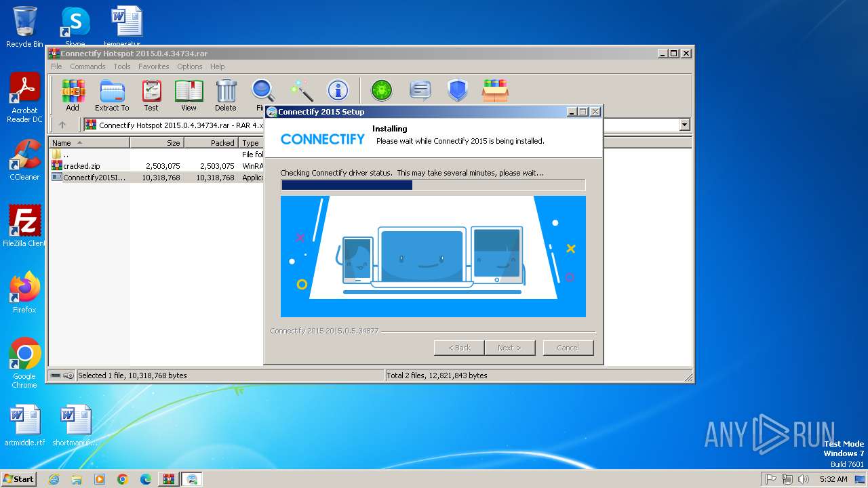Viewport: 868px width, 488px height.
Task: Sort by the Packed column header
Action: [211, 143]
